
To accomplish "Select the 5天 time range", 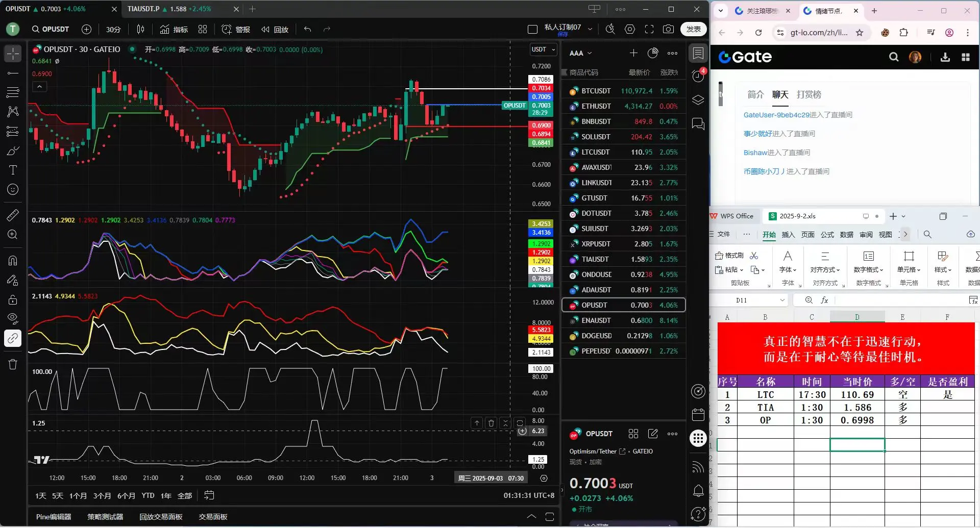I will coord(58,496).
